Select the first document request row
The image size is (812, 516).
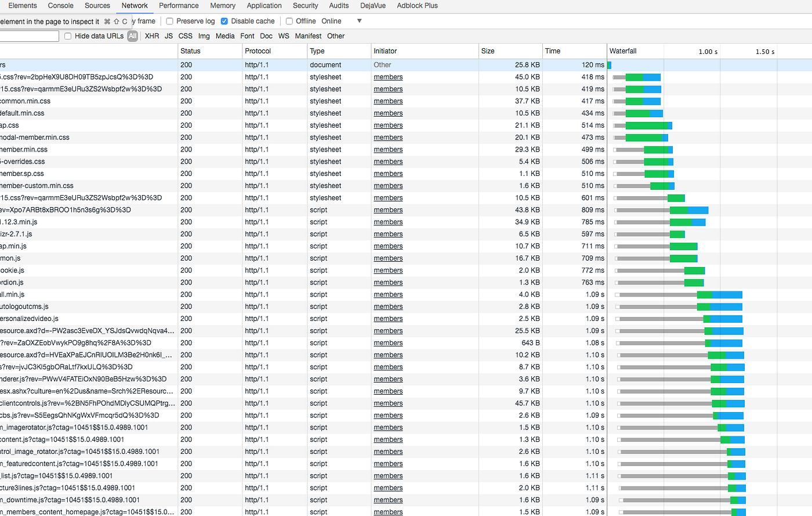tap(406, 65)
